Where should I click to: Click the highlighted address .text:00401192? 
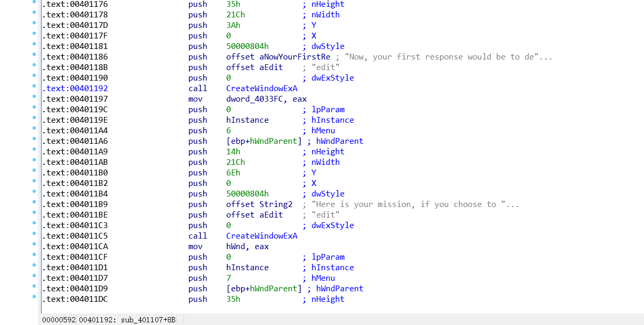75,88
